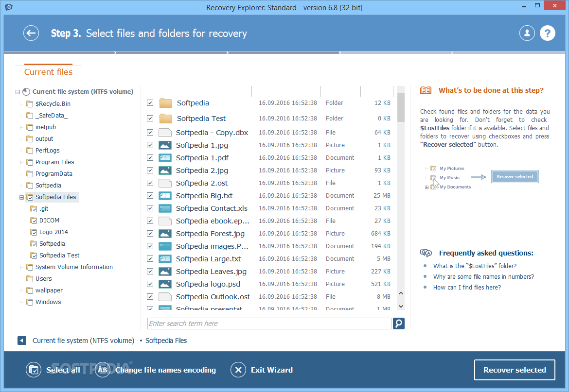This screenshot has width=569, height=392.
Task: Toggle the Softpedia Files tree checkbox
Action: [x=30, y=197]
